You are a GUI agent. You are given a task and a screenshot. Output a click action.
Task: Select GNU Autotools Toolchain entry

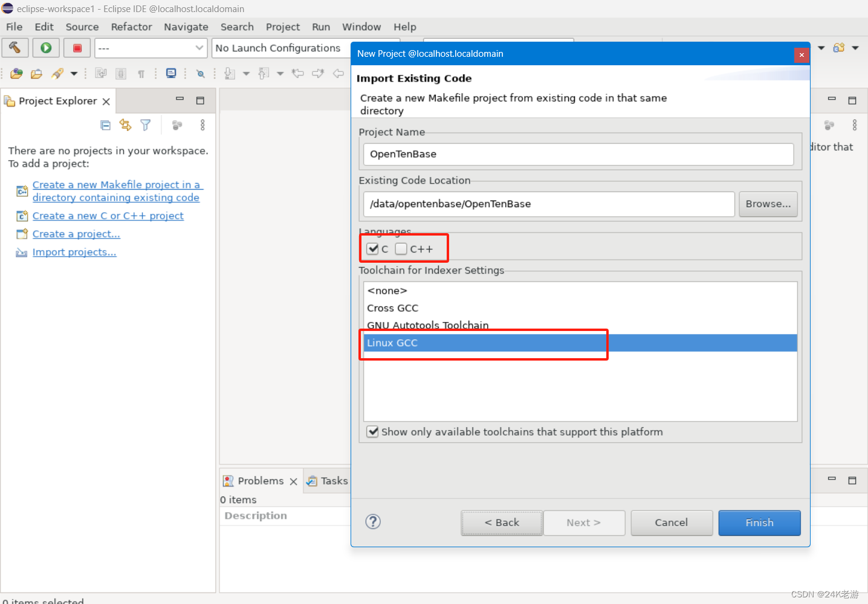pyautogui.click(x=580, y=325)
